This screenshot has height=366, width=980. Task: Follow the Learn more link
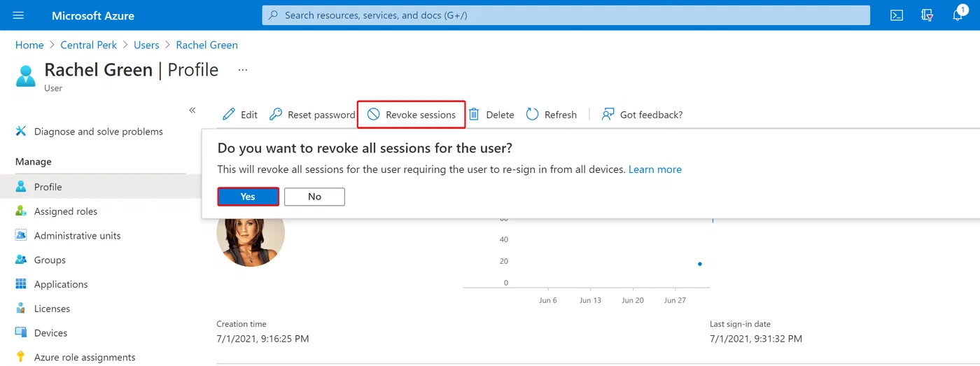[x=655, y=169]
